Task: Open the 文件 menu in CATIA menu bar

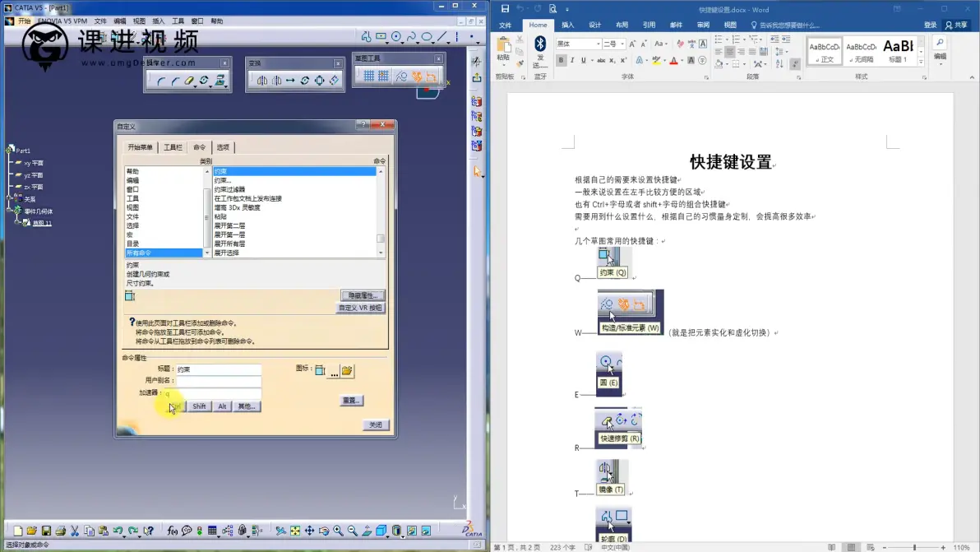Action: tap(100, 21)
